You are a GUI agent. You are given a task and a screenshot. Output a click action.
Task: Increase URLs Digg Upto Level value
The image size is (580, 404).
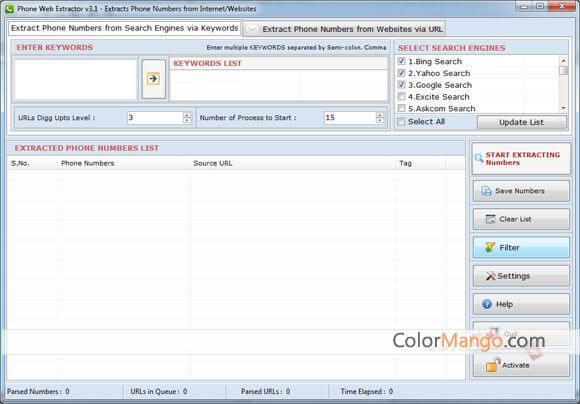[187, 115]
